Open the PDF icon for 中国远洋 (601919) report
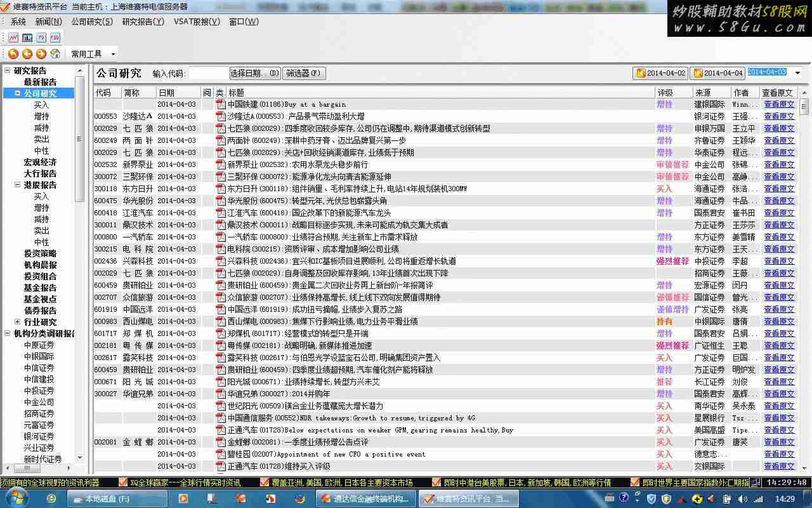 pyautogui.click(x=221, y=309)
